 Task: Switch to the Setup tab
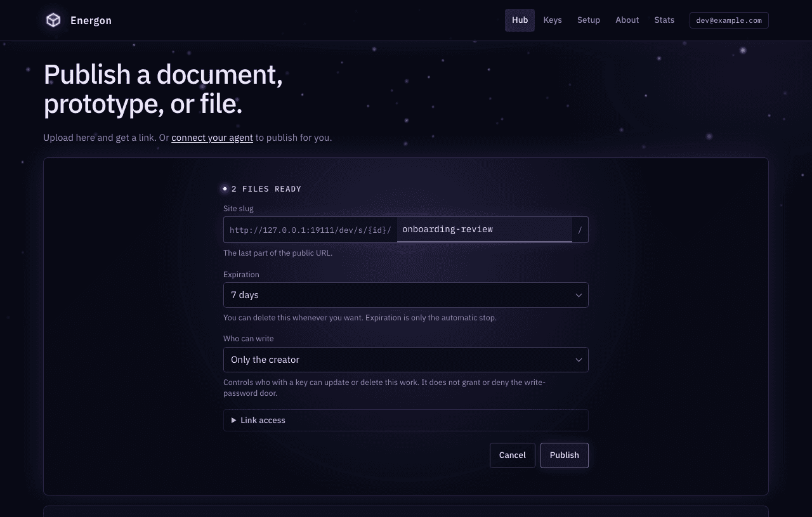[x=589, y=20]
